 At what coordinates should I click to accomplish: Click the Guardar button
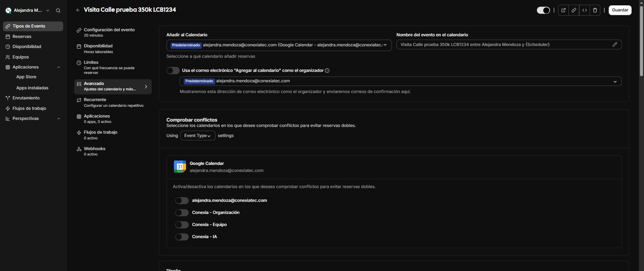click(620, 10)
